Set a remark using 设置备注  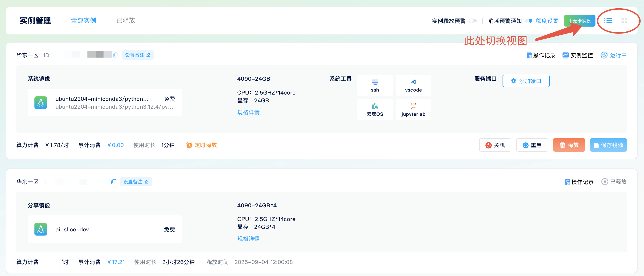point(138,55)
